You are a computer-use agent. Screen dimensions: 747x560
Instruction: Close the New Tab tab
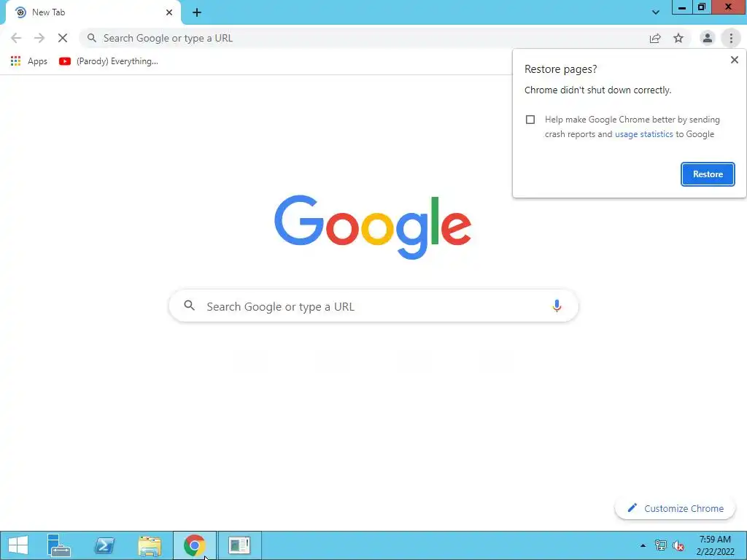click(x=169, y=12)
